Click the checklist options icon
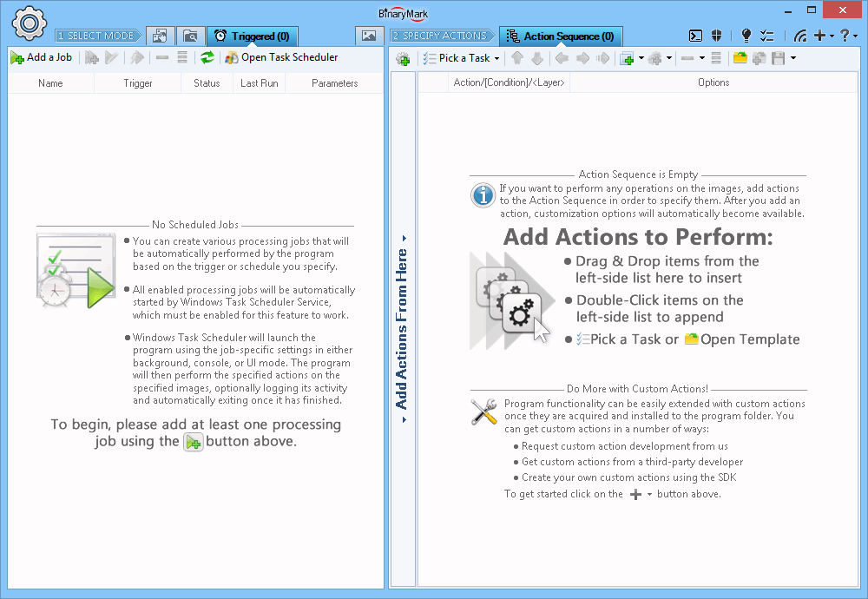The image size is (868, 599). [x=767, y=36]
